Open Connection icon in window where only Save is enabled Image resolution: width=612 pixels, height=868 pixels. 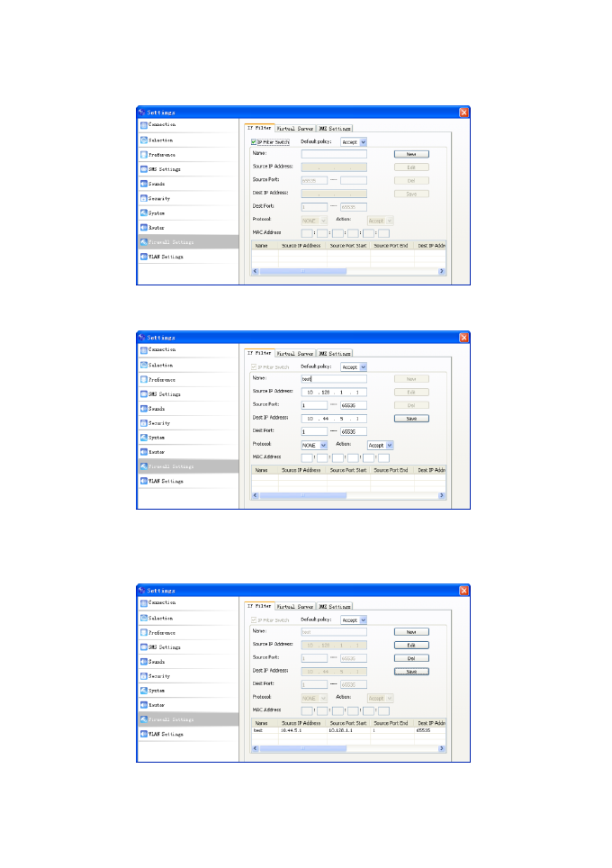pyautogui.click(x=144, y=350)
